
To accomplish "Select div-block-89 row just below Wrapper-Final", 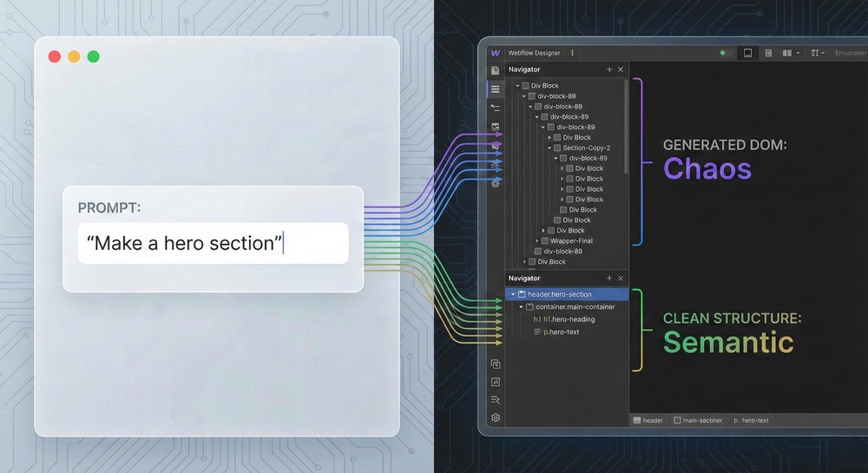I will (562, 251).
